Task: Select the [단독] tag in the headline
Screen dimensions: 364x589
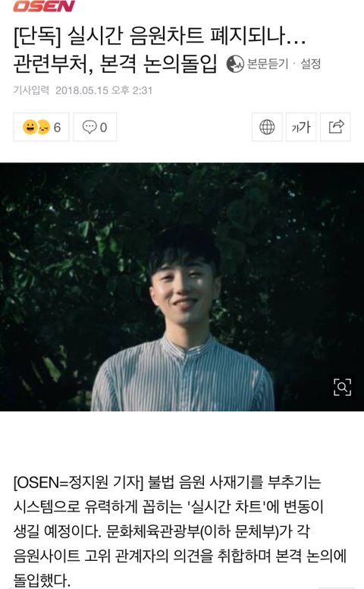Action: click(x=36, y=36)
